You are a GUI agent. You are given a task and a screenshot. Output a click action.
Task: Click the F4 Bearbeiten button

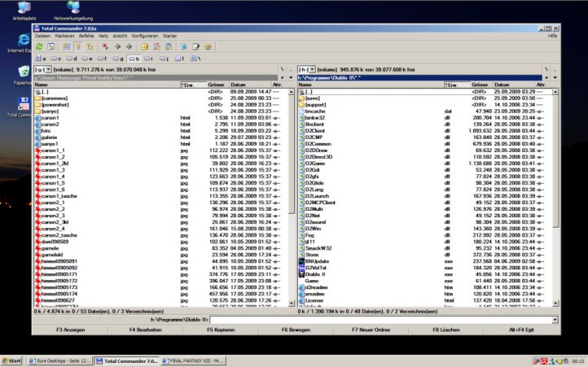tap(146, 330)
